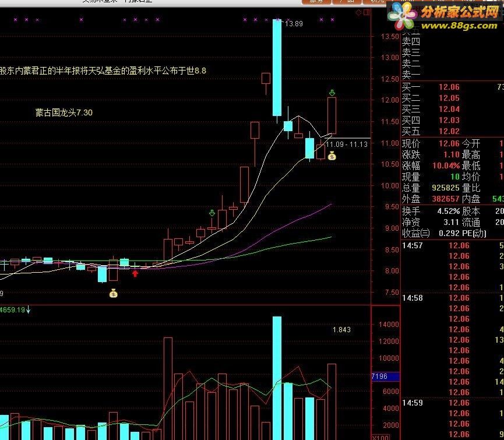The image size is (504, 440).
Task: Click the 现价 value 12.06
Action: click(x=449, y=143)
